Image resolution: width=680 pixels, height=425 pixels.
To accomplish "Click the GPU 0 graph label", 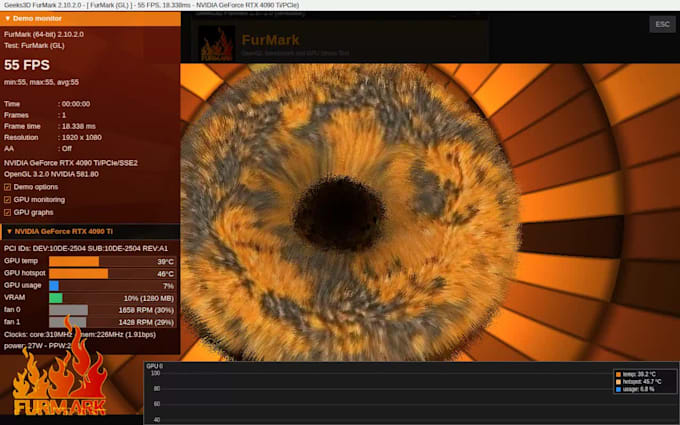I will coord(154,366).
